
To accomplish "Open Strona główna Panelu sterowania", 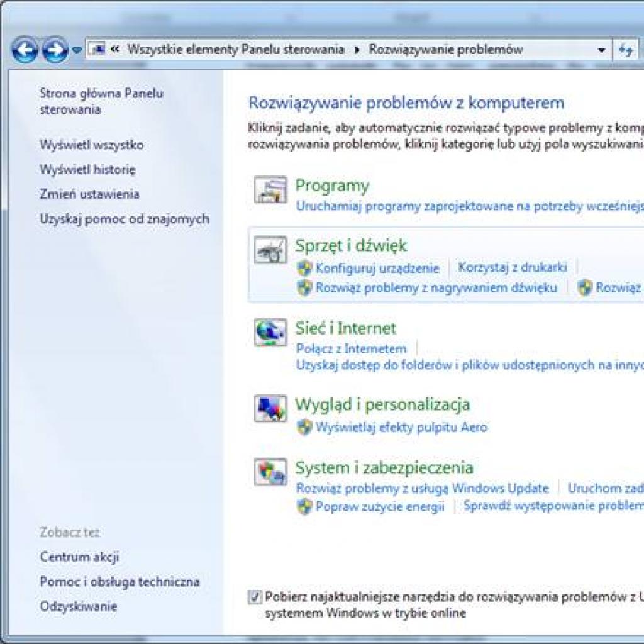I will 101,101.
